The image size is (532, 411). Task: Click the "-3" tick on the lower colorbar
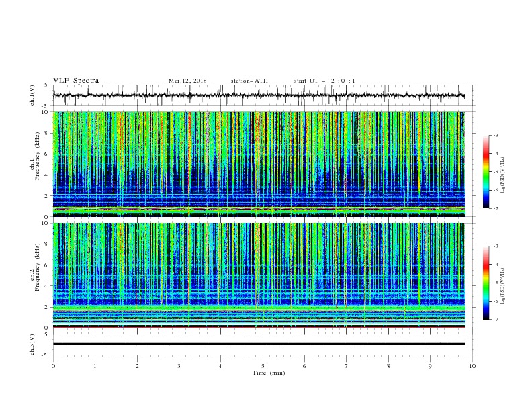(495, 246)
